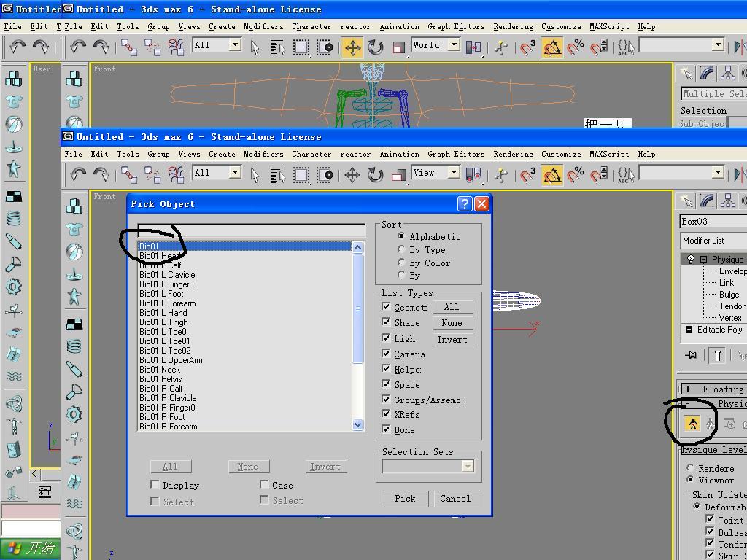
Task: Create Cloth Collection from frontmost reactor toolbar
Action: pos(74,230)
